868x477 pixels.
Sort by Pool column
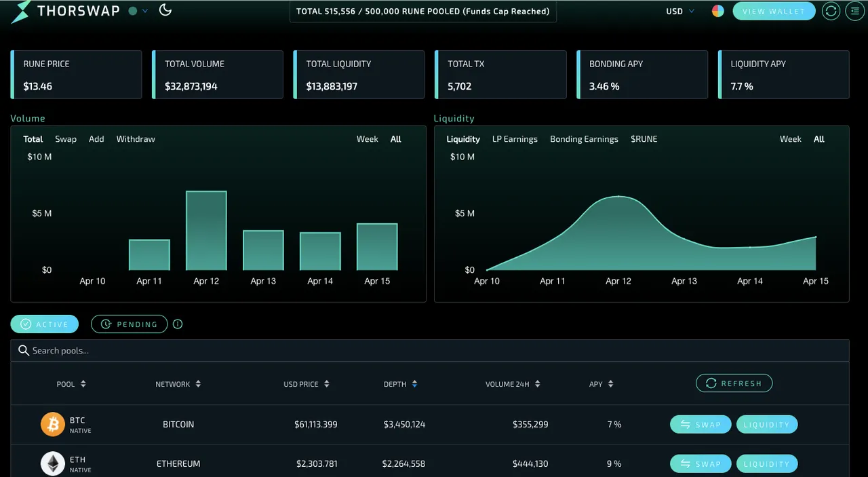[x=71, y=384]
